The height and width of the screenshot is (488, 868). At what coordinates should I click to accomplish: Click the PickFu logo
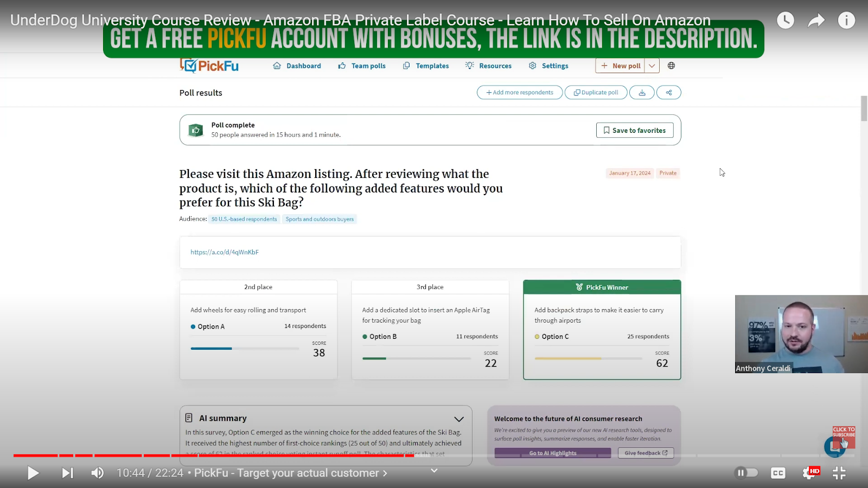209,66
